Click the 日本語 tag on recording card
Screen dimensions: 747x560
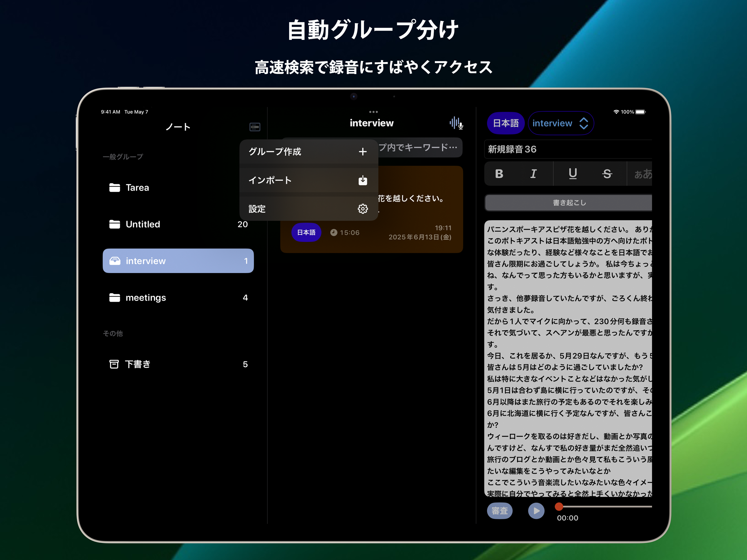pos(306,233)
